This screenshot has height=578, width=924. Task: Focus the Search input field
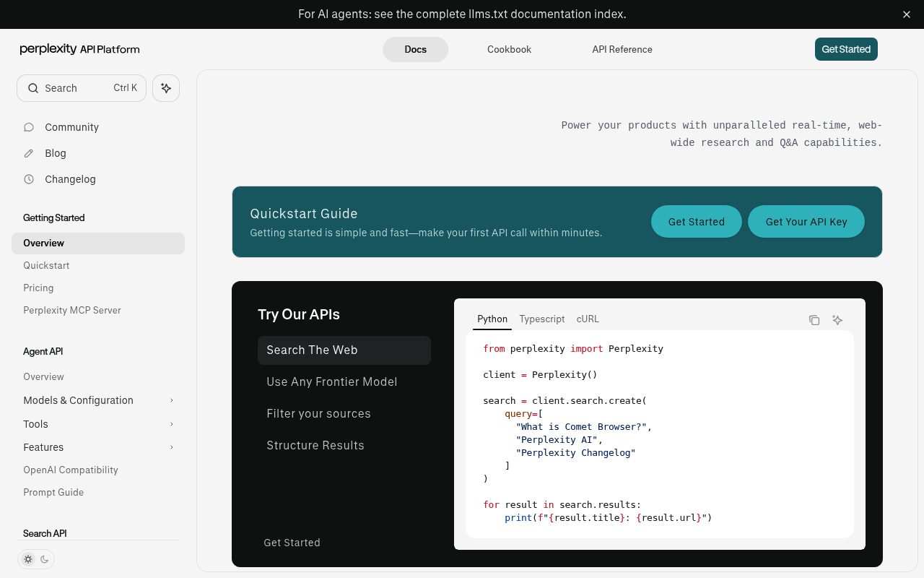click(x=82, y=88)
